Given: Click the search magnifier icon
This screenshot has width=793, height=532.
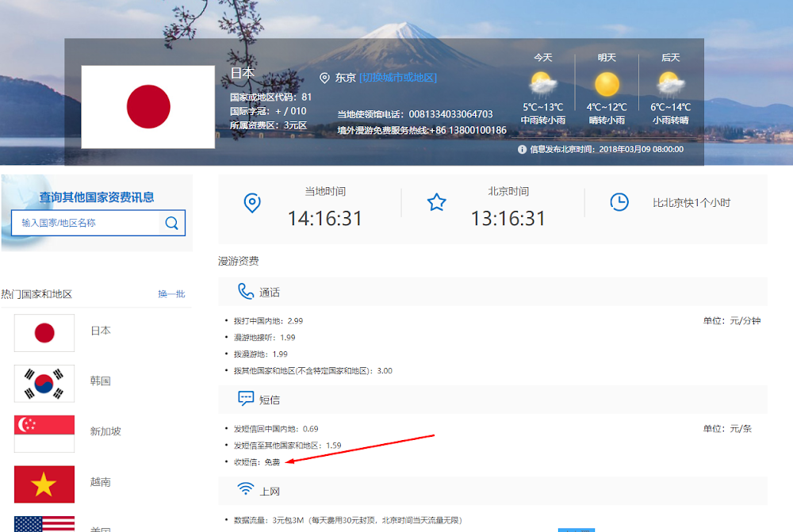Looking at the screenshot, I should (x=171, y=223).
